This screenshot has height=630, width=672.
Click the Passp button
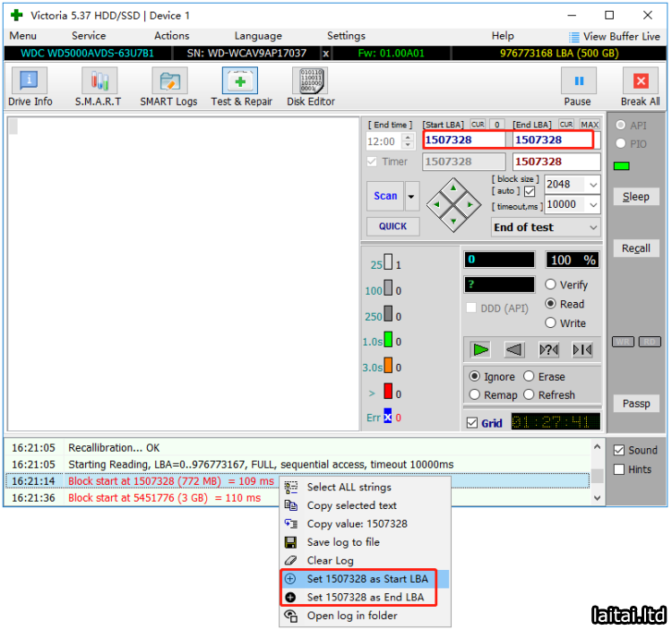(x=636, y=403)
